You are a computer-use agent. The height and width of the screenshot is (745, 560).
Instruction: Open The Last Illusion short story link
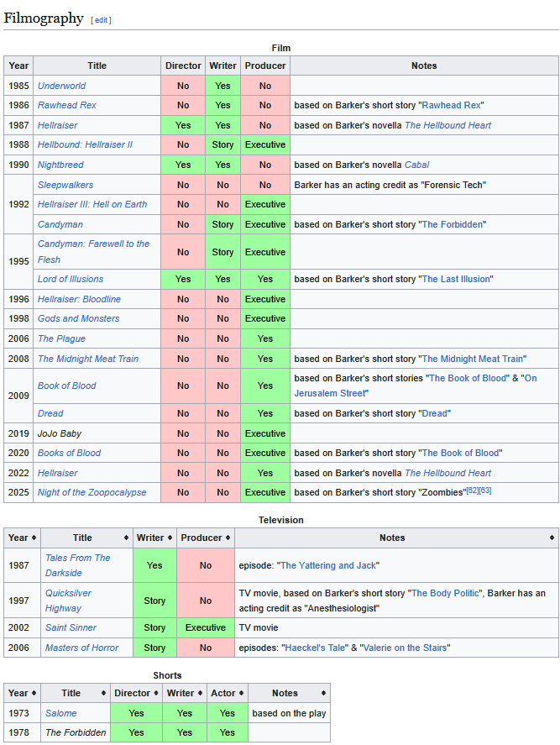(x=456, y=280)
